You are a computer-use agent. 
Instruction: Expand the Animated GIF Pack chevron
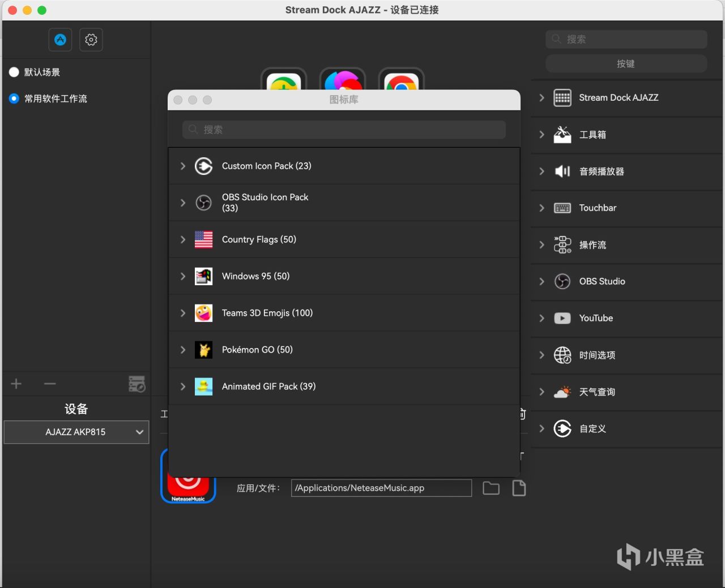[x=183, y=387]
